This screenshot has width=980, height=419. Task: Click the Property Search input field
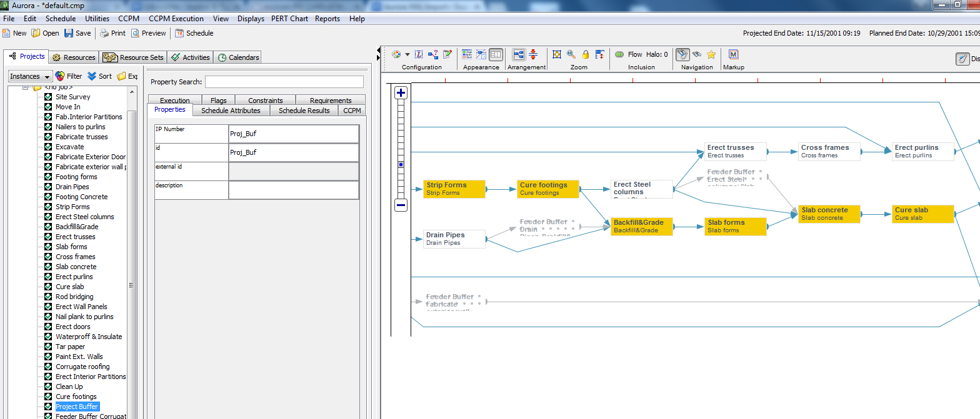click(x=284, y=82)
